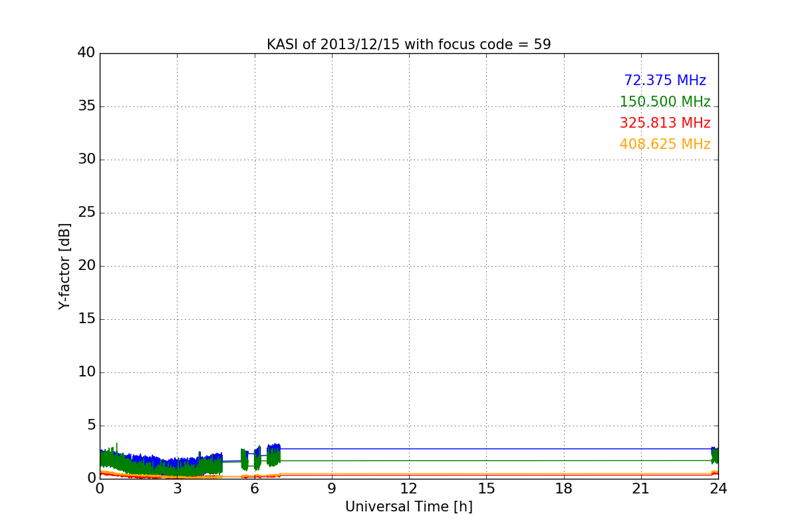This screenshot has height=532, width=798.
Task: Click the y-axis tick label 30
Action: click(x=86, y=160)
